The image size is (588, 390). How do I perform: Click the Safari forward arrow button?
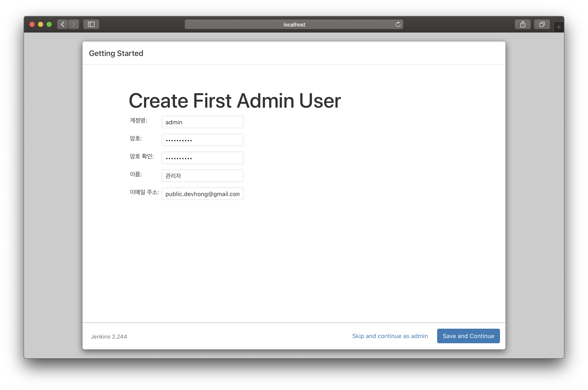coord(74,24)
